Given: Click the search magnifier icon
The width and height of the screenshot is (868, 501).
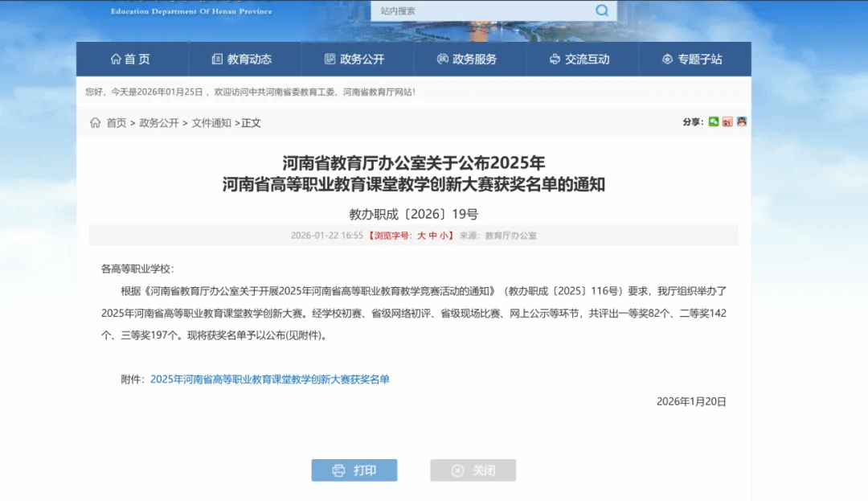Looking at the screenshot, I should [602, 10].
